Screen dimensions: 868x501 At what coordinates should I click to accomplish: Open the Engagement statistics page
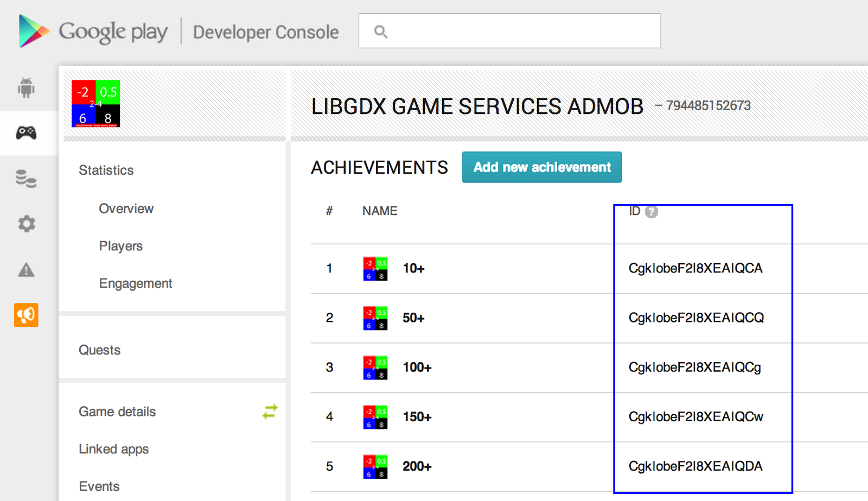click(136, 283)
